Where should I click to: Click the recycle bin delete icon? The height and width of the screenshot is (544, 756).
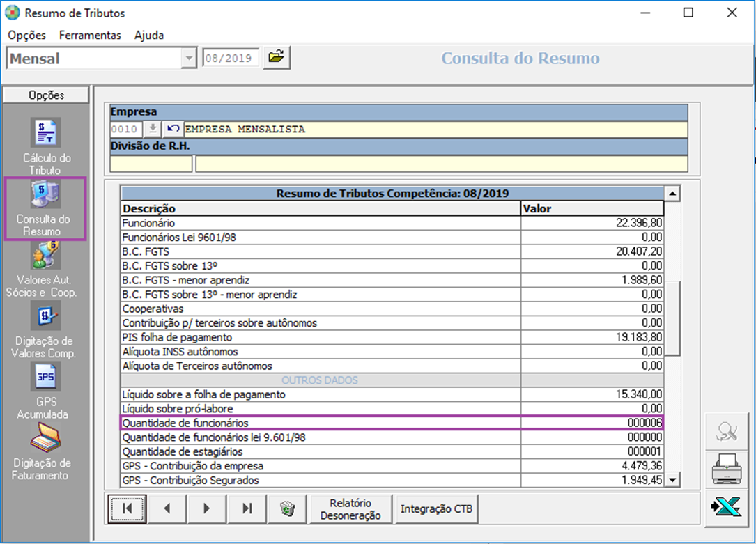(287, 508)
